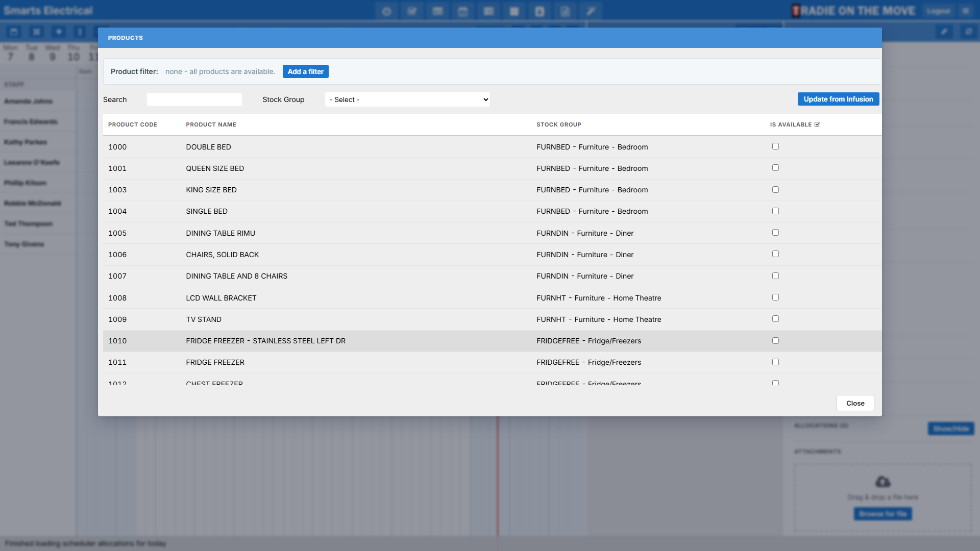The image size is (980, 551).
Task: Tick Is Available for DINING TABLE AND 8 CHAIRS
Action: 775,275
